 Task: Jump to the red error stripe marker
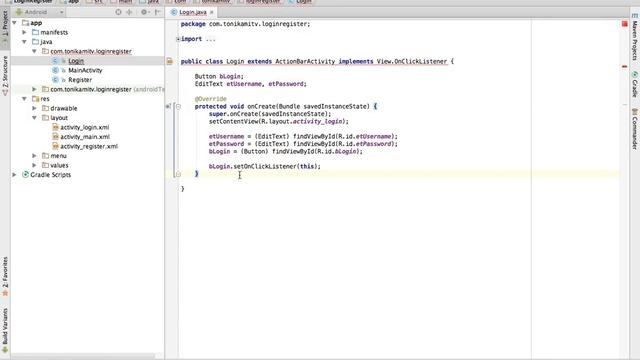(x=624, y=66)
